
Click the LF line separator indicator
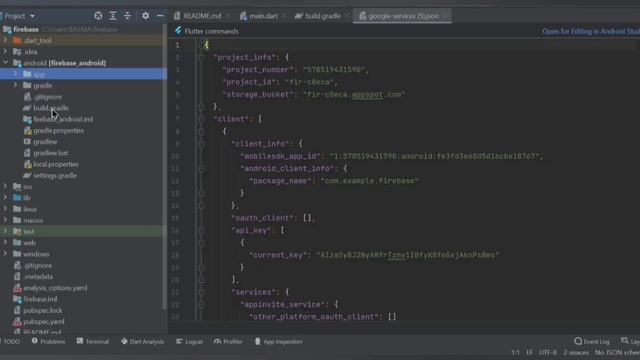pyautogui.click(x=529, y=352)
